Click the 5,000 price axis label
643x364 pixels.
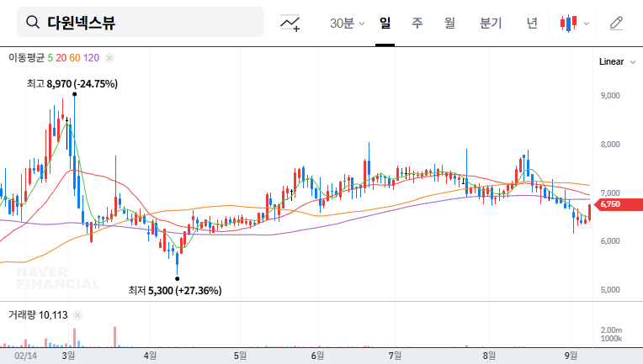[610, 290]
